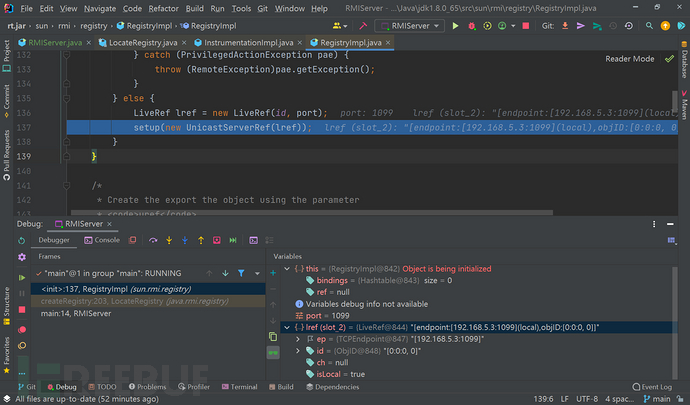Collapse the lref (slot_2) variable node
The width and height of the screenshot is (690, 405).
tap(287, 328)
